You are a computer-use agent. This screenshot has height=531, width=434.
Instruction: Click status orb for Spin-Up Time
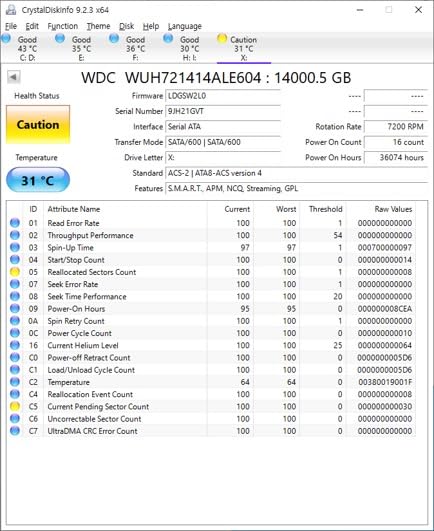tap(15, 247)
